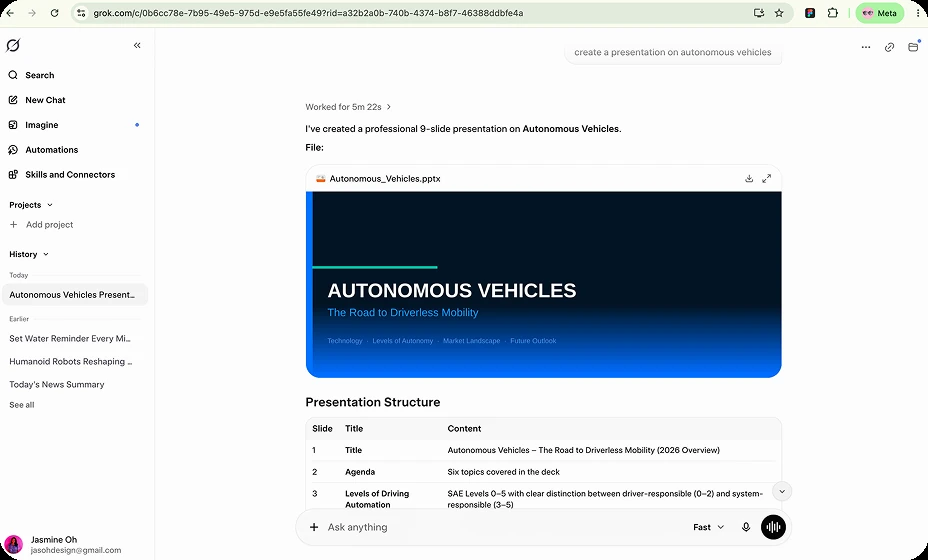Image resolution: width=928 pixels, height=560 pixels.
Task: Start voice mode with waveform button
Action: [773, 527]
